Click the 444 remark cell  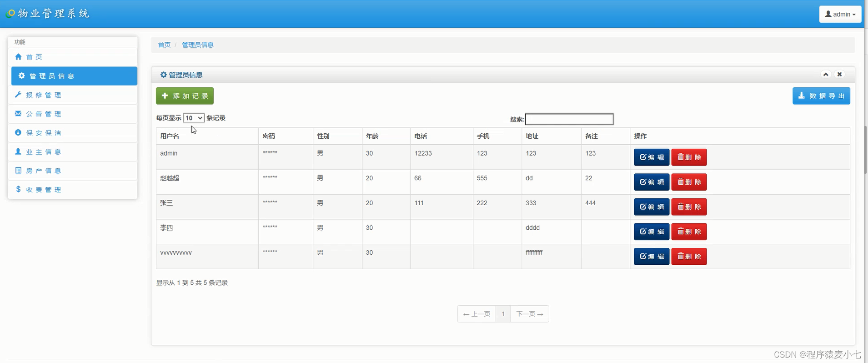606,207
